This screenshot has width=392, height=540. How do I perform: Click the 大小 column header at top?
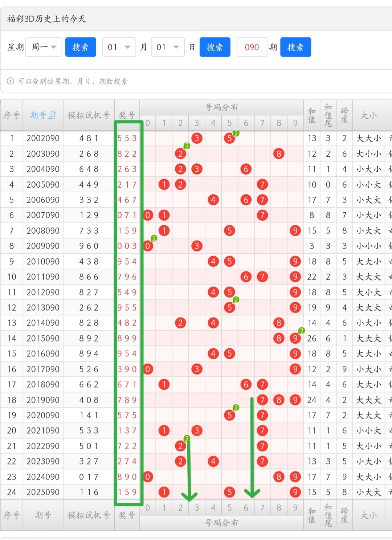368,115
